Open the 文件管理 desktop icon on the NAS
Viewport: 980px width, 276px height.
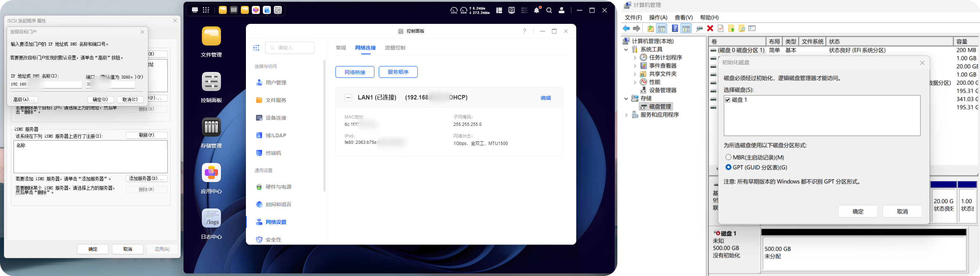pos(211,36)
